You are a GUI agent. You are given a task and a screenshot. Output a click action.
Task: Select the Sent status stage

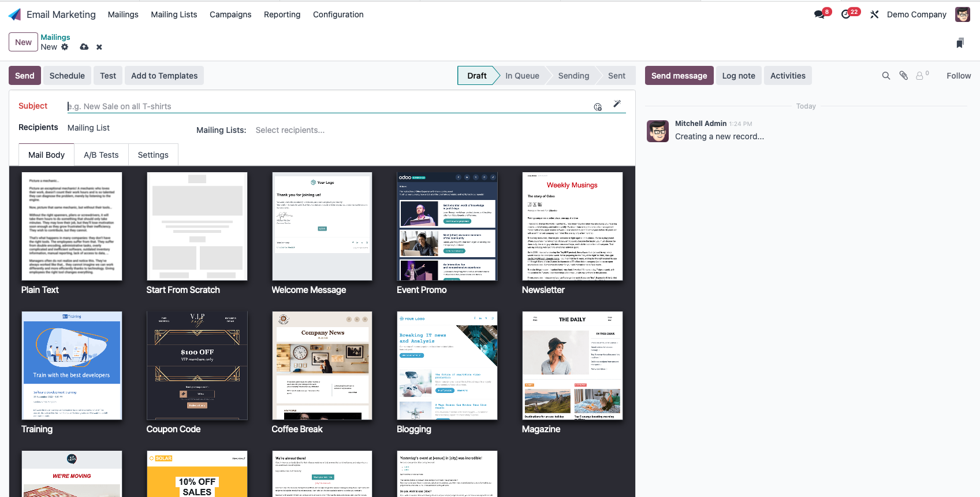coord(617,76)
